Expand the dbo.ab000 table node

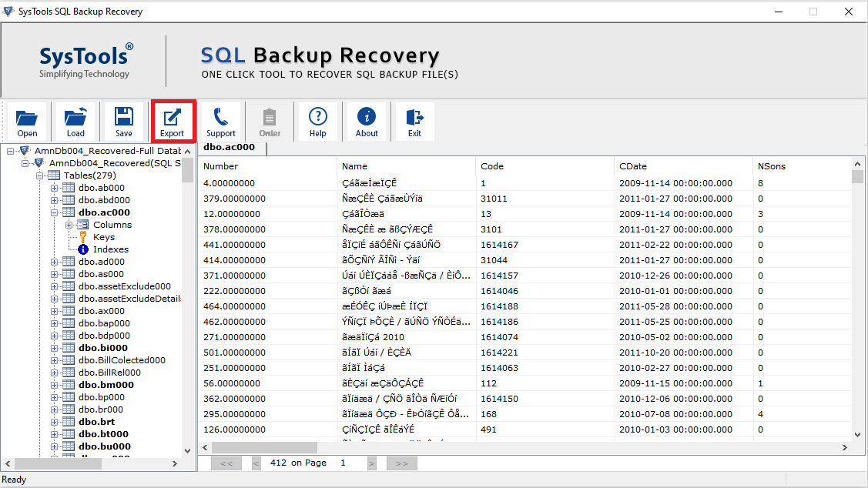54,188
